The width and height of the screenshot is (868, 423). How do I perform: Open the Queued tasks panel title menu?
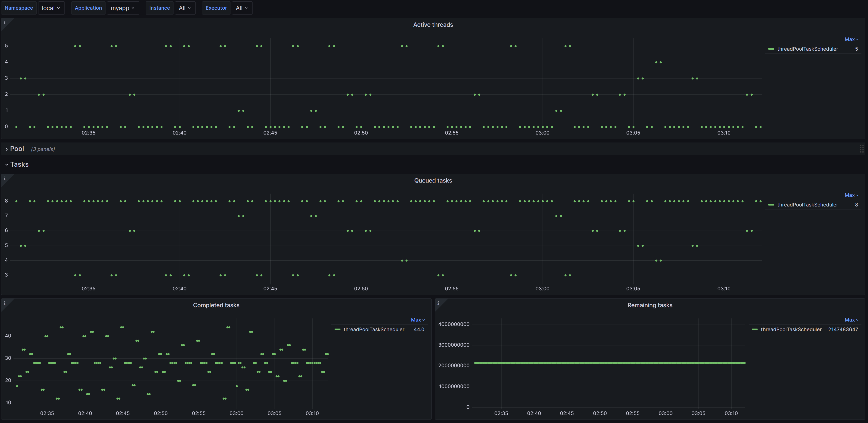[x=433, y=180]
